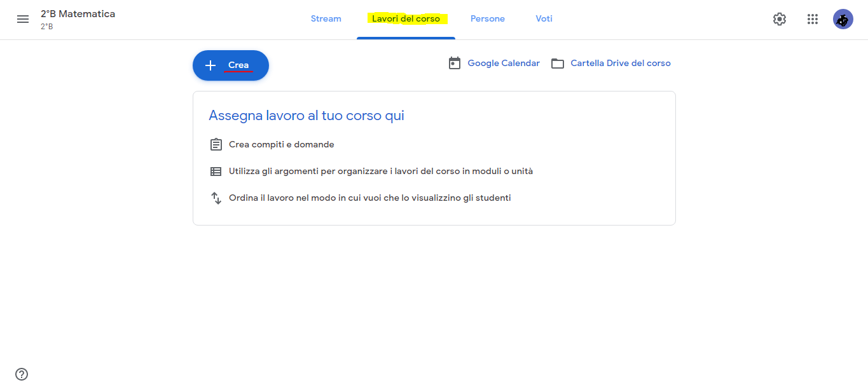Click the Google Calendar icon

pos(454,63)
